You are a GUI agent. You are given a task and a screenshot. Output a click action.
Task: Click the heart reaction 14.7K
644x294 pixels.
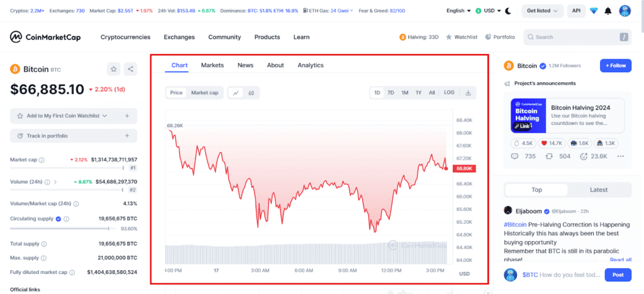[x=551, y=143]
